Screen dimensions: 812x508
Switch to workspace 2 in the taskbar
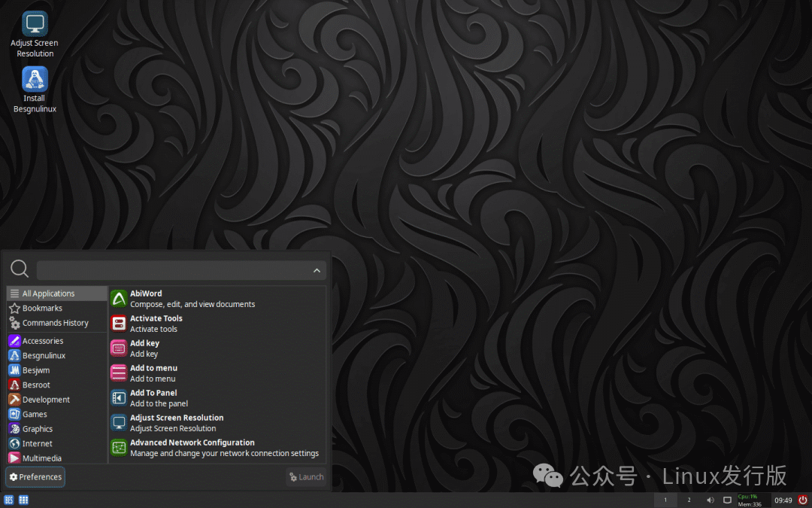pyautogui.click(x=689, y=499)
